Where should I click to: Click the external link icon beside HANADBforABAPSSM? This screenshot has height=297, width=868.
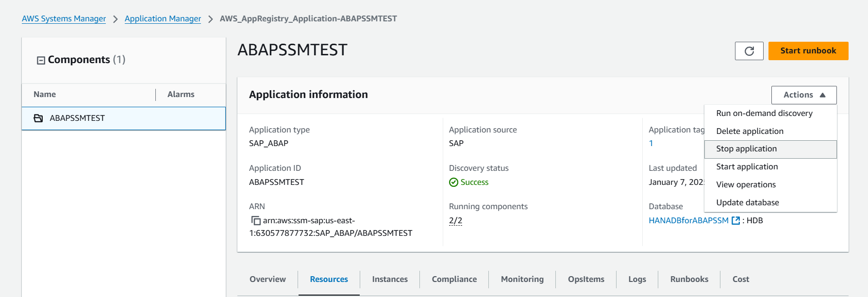[735, 221]
